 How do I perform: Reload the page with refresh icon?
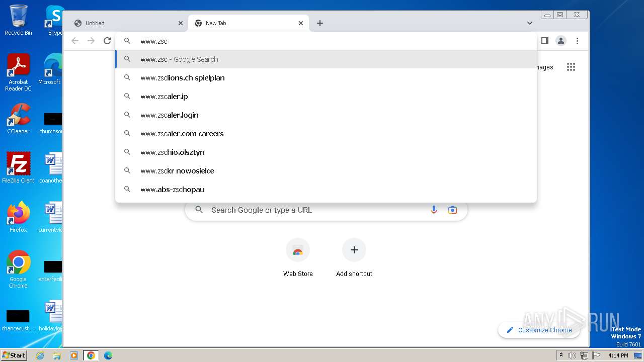point(107,41)
